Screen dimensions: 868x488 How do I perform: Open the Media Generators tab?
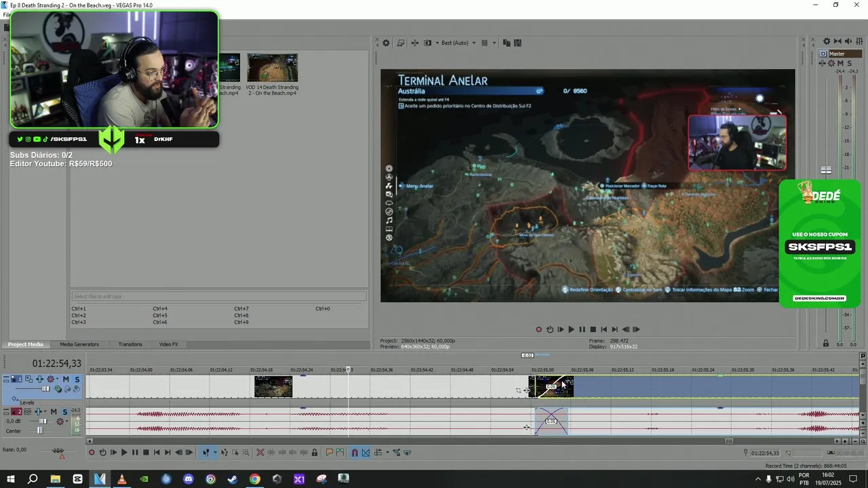click(x=79, y=344)
